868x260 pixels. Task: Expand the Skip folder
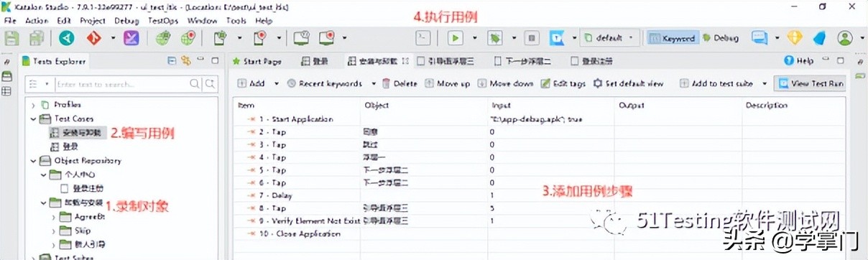53,231
